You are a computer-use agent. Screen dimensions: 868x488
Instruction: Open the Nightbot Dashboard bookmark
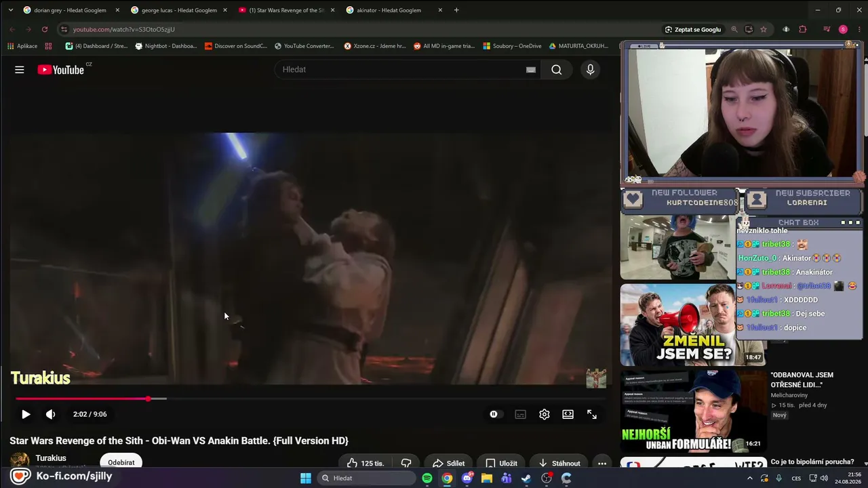(166, 46)
